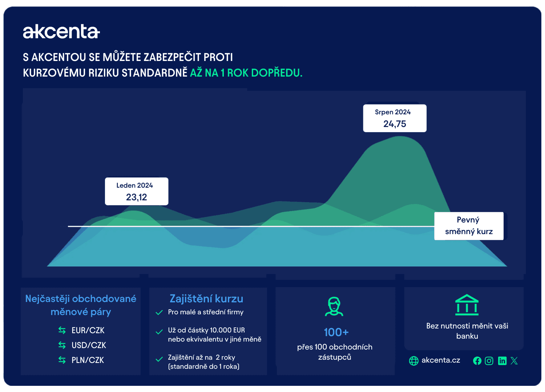Click the přes 100 obchodních zástupců text

click(x=335, y=352)
